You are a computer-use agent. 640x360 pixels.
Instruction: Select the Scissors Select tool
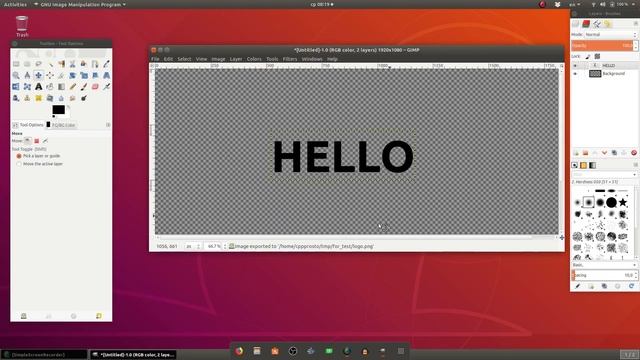click(72, 64)
